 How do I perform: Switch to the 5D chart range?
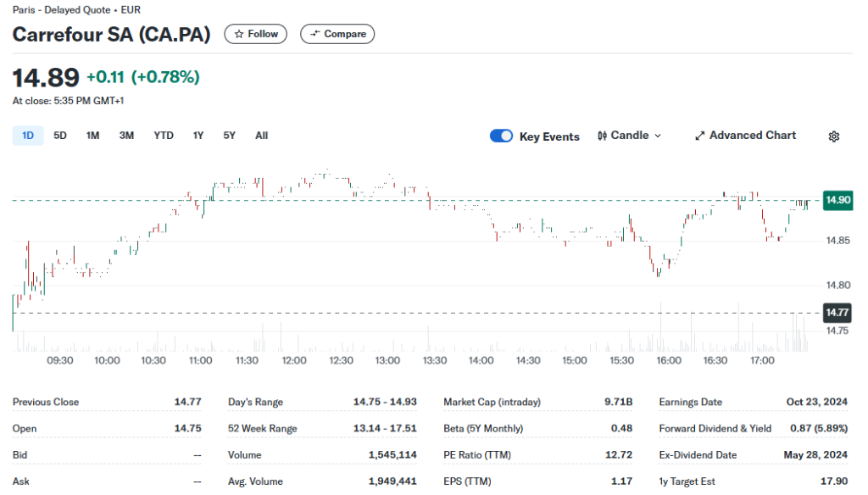click(x=59, y=135)
